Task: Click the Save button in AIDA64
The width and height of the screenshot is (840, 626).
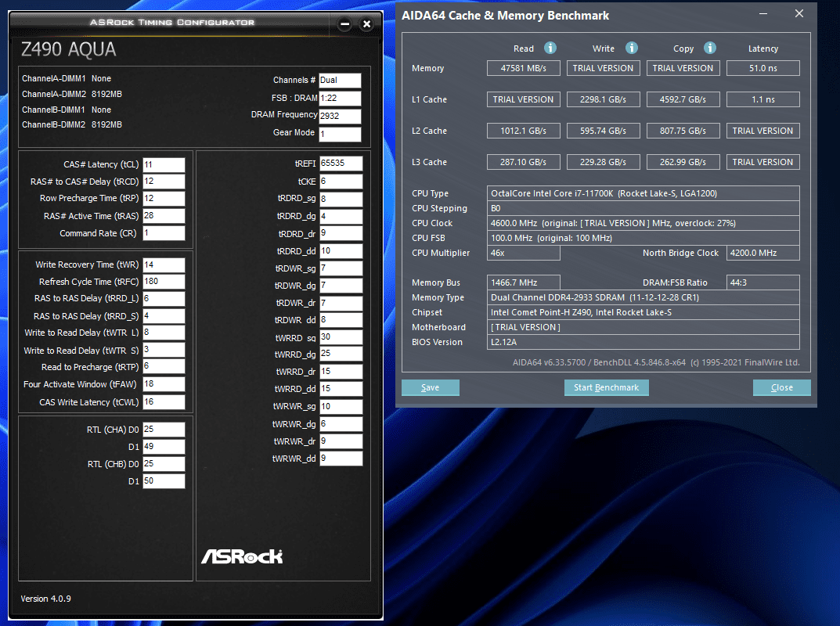Action: (431, 387)
